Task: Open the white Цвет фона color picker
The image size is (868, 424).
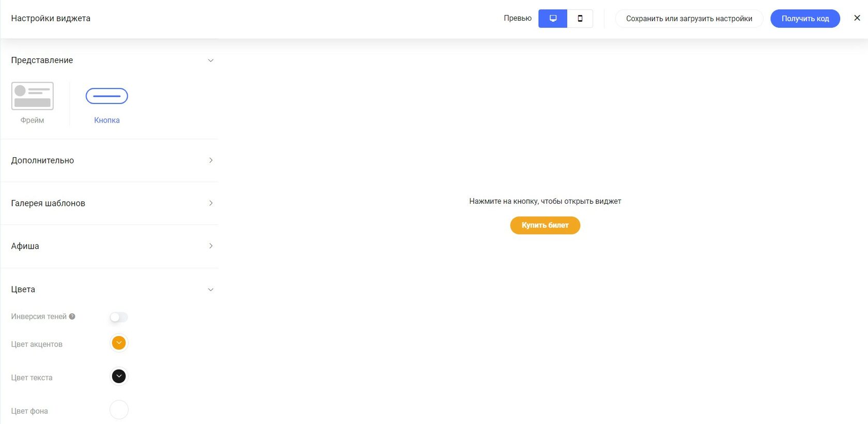Action: [x=119, y=410]
